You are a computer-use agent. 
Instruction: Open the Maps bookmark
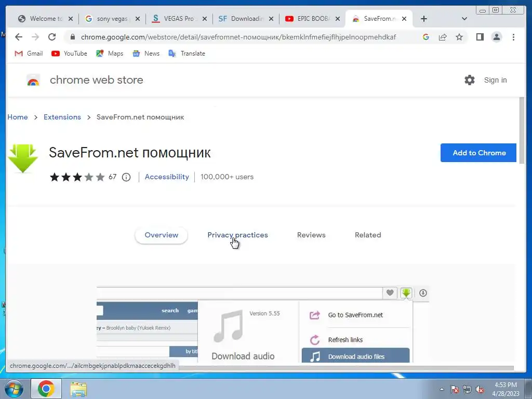click(110, 54)
